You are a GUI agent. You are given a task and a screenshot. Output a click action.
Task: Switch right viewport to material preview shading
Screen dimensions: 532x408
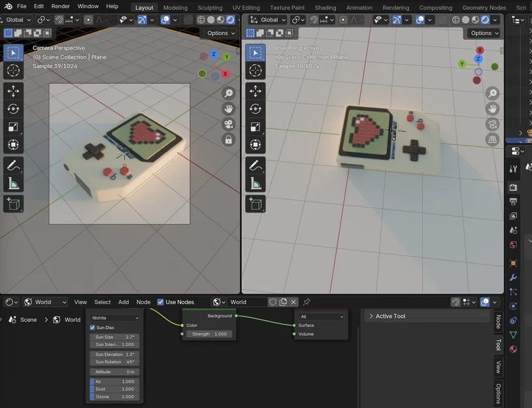pos(475,20)
